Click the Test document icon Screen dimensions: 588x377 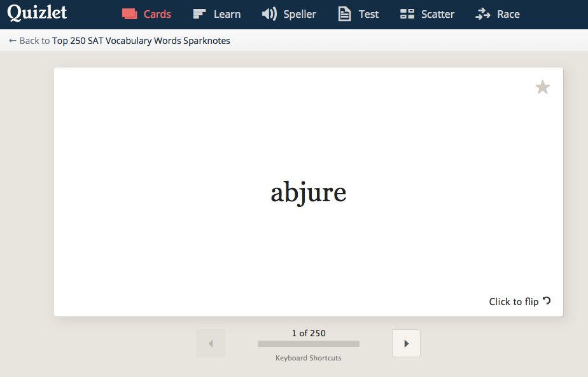click(x=344, y=14)
